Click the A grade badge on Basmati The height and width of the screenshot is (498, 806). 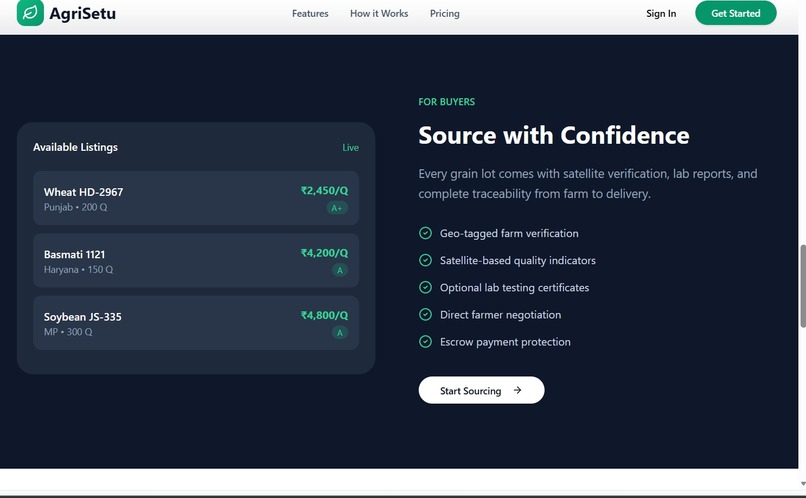tap(340, 270)
